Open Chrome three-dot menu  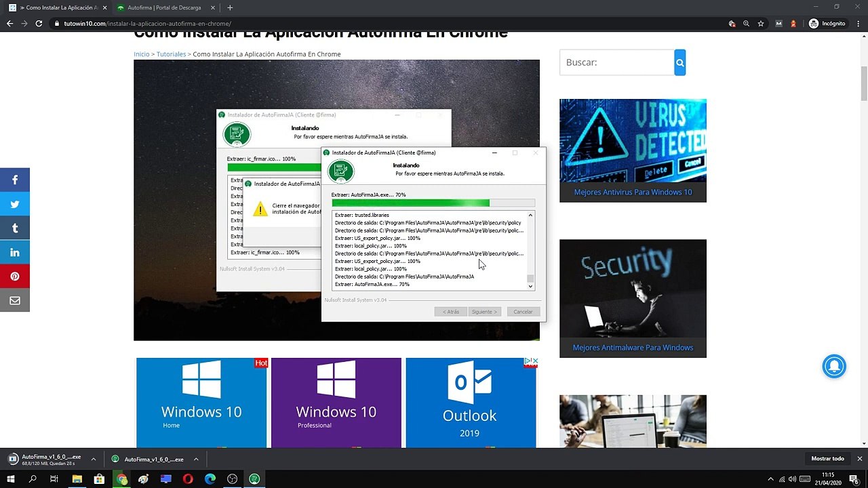click(x=859, y=24)
